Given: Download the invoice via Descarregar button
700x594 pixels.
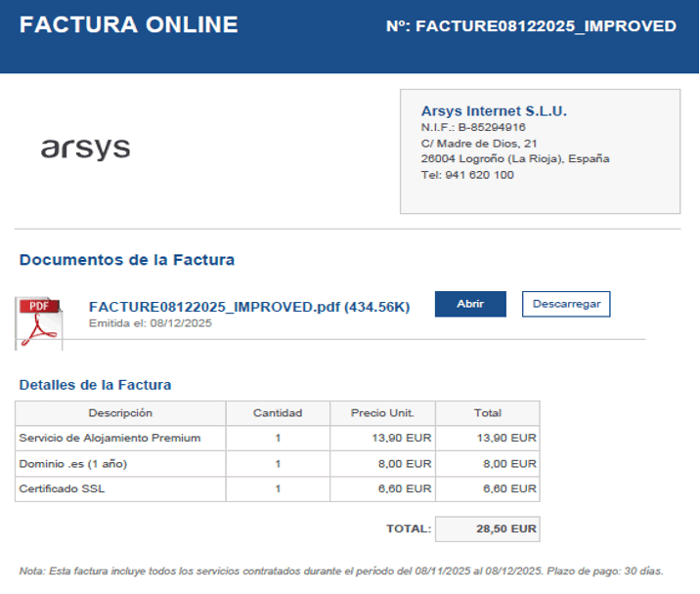Looking at the screenshot, I should (566, 304).
